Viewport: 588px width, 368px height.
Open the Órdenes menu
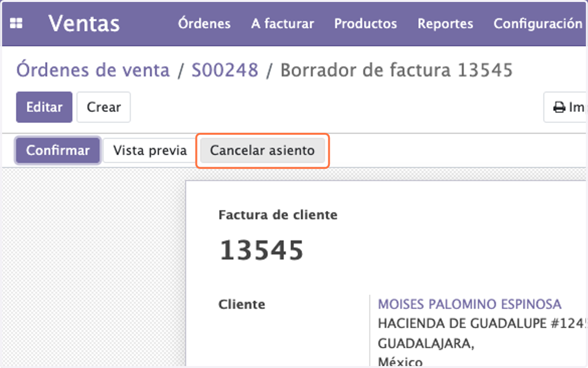pyautogui.click(x=204, y=24)
